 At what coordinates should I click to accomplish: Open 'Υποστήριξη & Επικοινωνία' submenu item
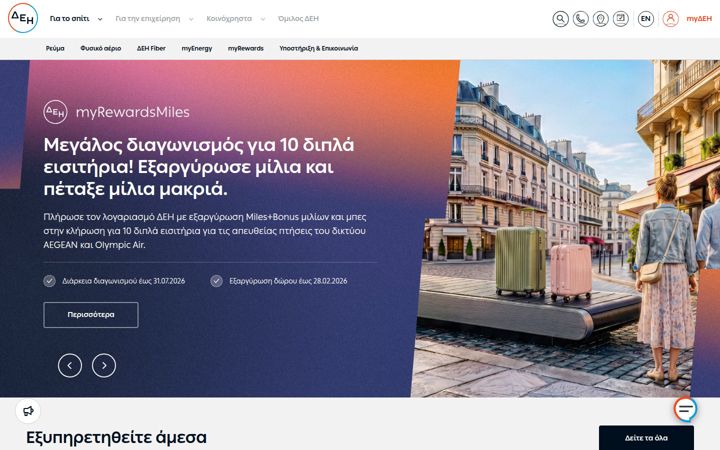click(319, 48)
